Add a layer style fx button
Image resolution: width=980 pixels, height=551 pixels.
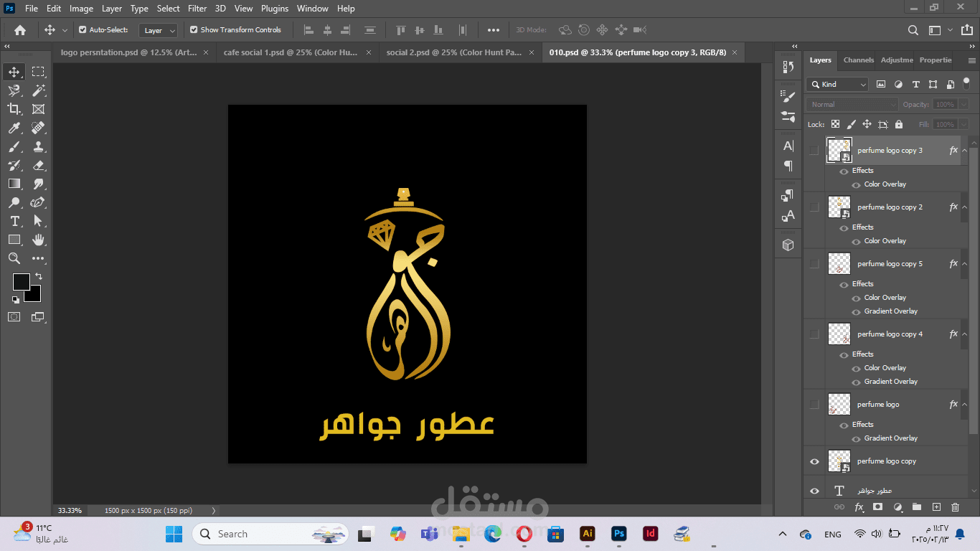click(x=859, y=507)
